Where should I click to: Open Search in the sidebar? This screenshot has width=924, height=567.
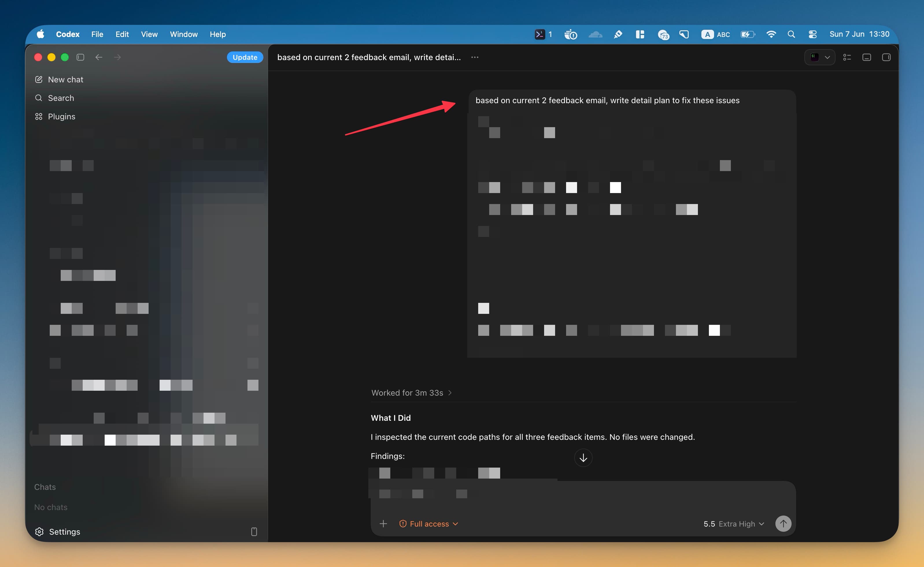(55, 98)
